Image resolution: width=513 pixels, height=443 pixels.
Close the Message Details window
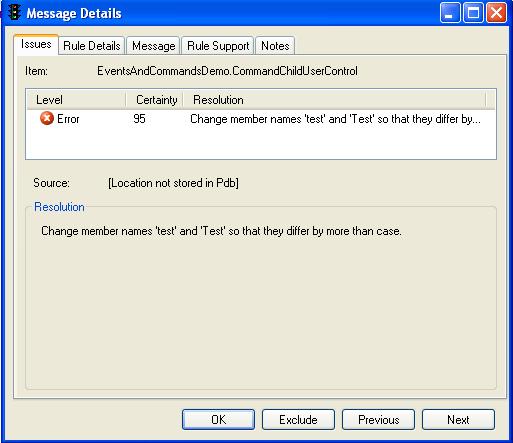point(496,13)
